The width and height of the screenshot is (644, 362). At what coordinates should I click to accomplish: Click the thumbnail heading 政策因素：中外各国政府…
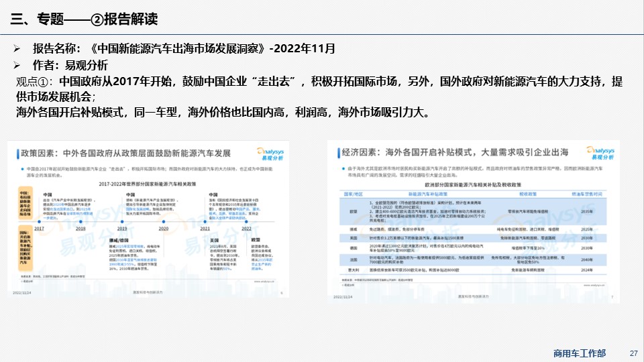125,154
